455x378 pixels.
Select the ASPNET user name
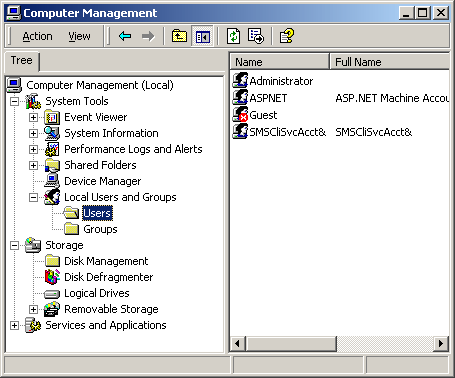[x=268, y=98]
